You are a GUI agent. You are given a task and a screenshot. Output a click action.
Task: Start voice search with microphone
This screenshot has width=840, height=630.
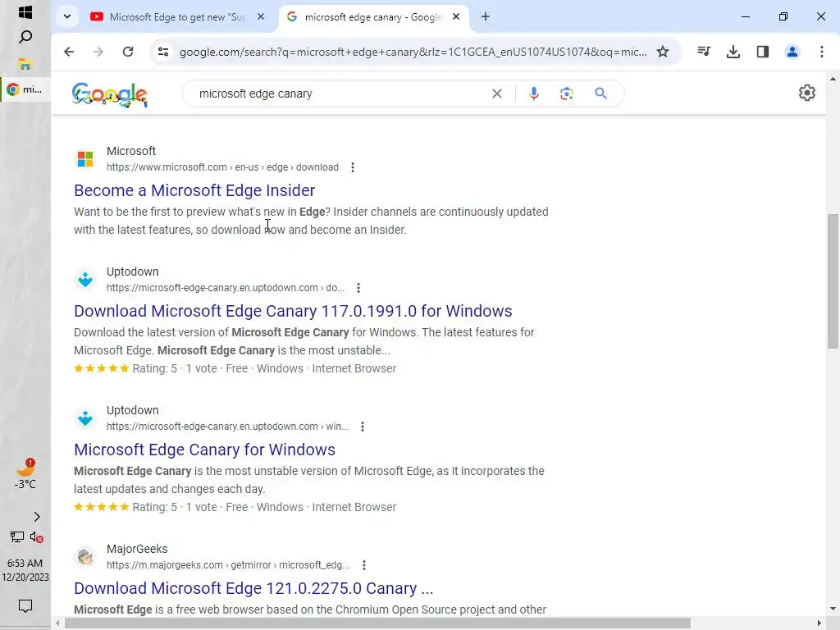pos(533,94)
